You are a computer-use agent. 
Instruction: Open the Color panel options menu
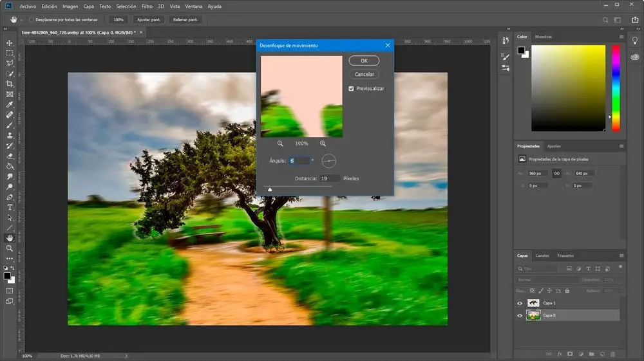pos(621,37)
